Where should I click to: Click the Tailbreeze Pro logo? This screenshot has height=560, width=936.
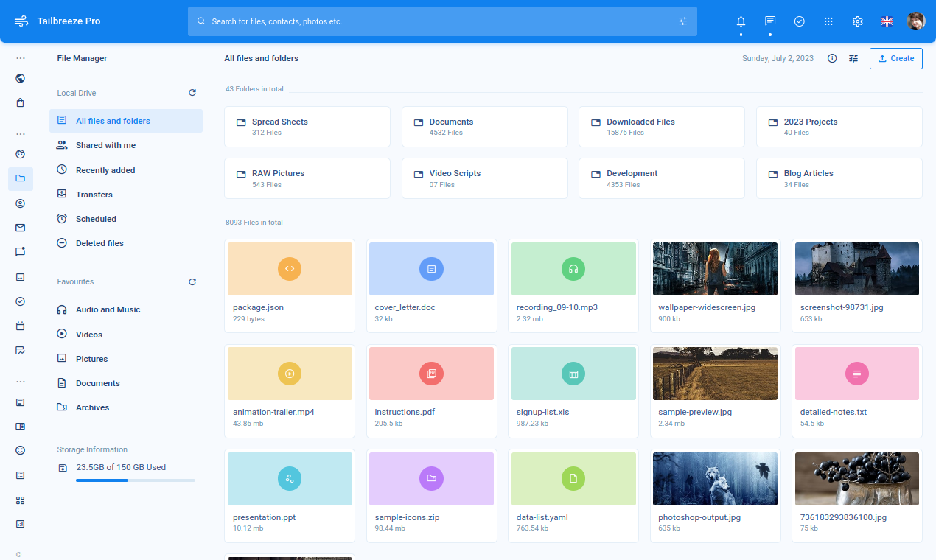[x=57, y=21]
